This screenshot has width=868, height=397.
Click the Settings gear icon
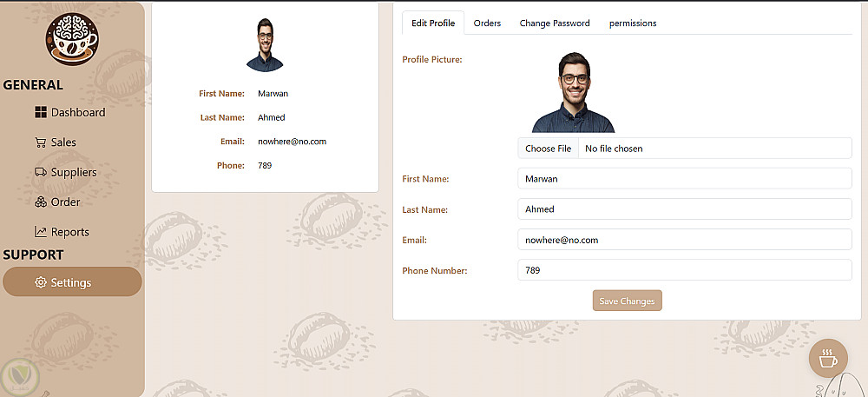pos(41,282)
